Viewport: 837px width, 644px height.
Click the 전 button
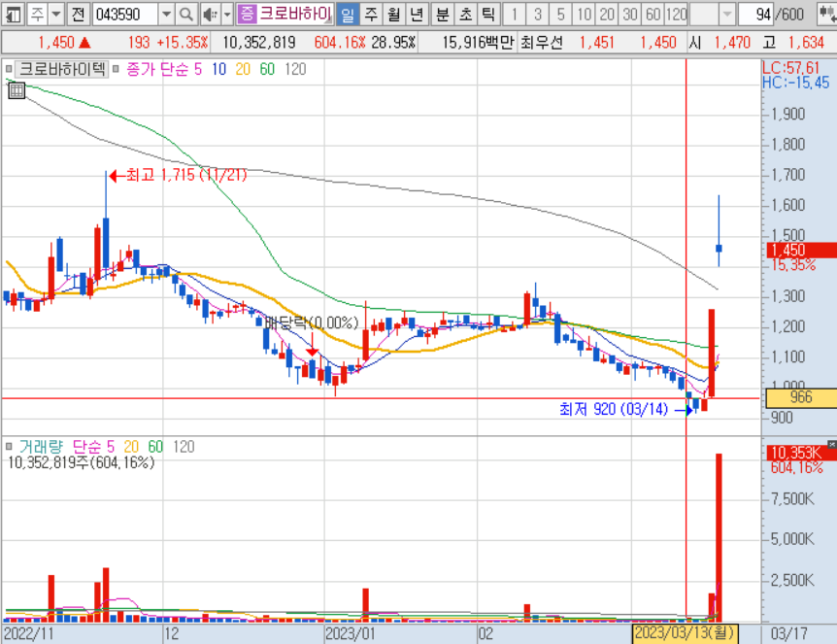[78, 15]
